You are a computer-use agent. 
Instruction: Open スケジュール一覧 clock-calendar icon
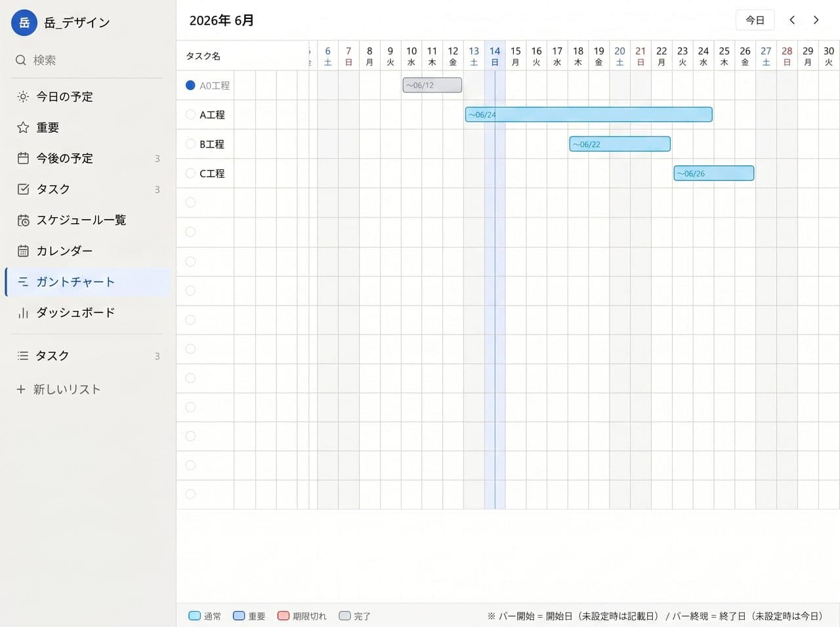[23, 220]
